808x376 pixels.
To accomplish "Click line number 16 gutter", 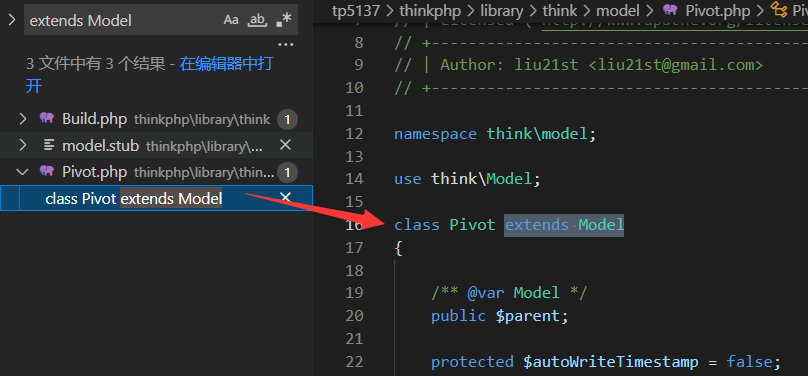I will [355, 225].
